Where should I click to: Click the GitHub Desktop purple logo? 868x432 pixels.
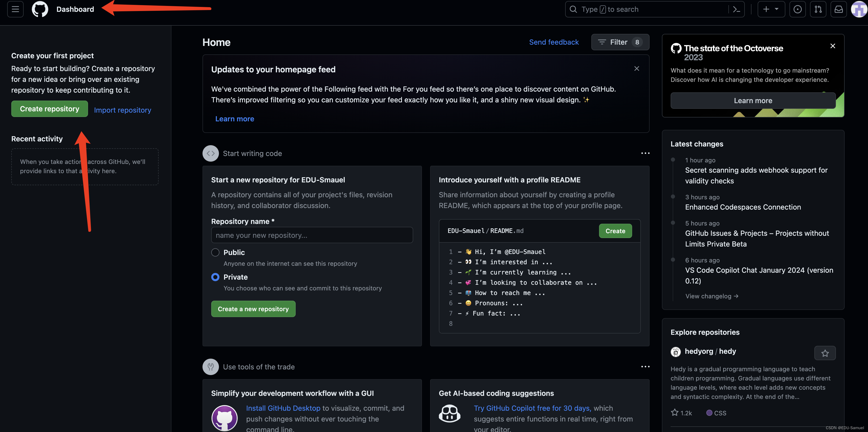(224, 418)
